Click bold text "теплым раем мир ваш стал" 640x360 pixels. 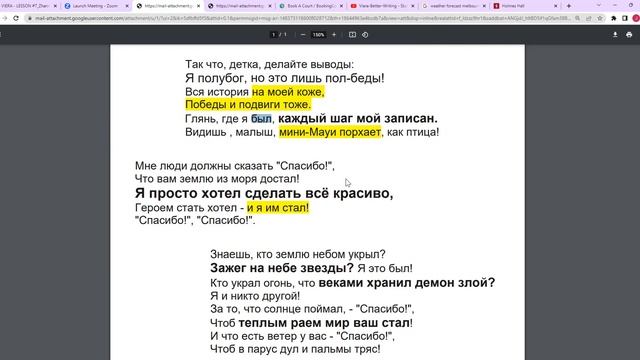(324, 323)
